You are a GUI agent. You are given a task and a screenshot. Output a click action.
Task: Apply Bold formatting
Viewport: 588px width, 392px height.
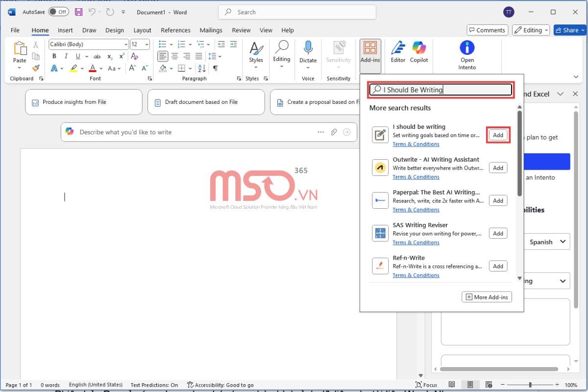(x=54, y=56)
